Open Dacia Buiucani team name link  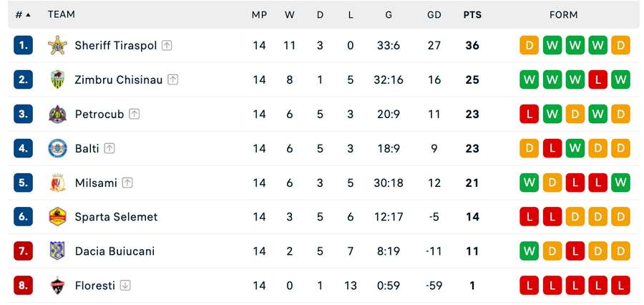pos(114,251)
